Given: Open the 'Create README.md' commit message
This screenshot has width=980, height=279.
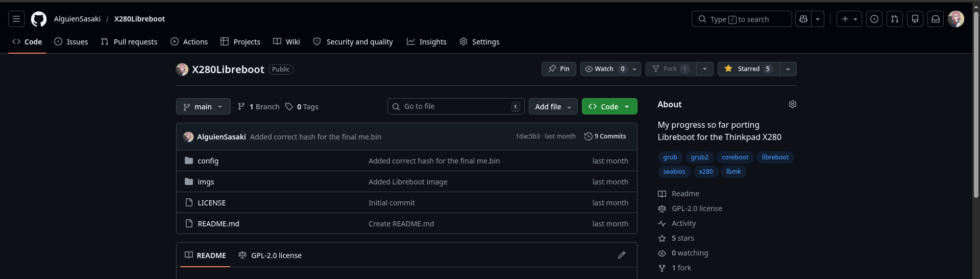Looking at the screenshot, I should tap(401, 224).
